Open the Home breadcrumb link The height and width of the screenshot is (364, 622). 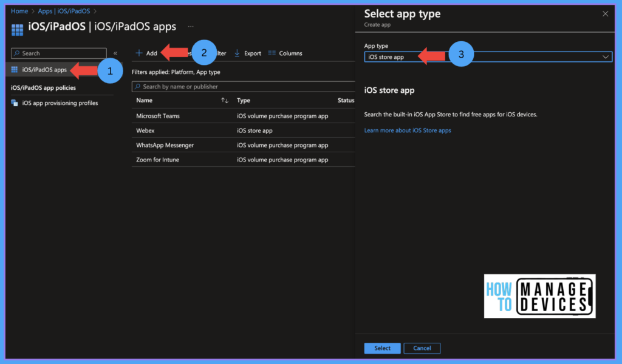[19, 11]
